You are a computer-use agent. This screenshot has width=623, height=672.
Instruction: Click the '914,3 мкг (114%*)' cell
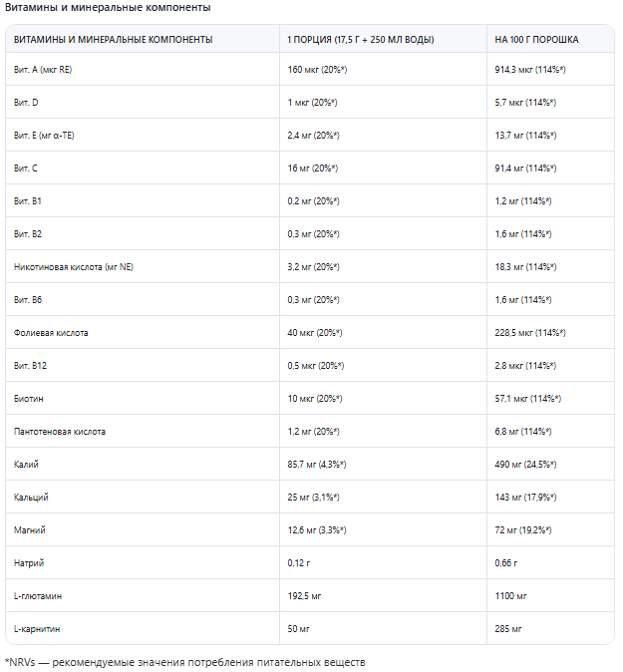[530, 70]
